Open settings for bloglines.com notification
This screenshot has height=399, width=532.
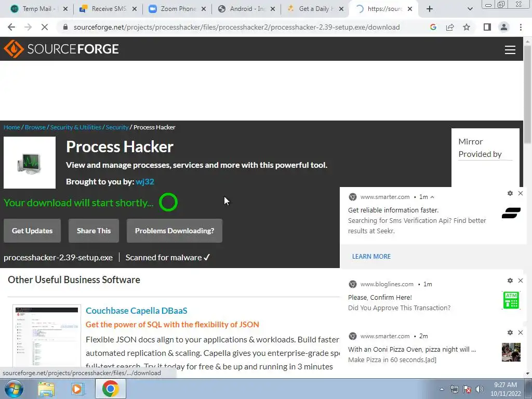click(510, 281)
